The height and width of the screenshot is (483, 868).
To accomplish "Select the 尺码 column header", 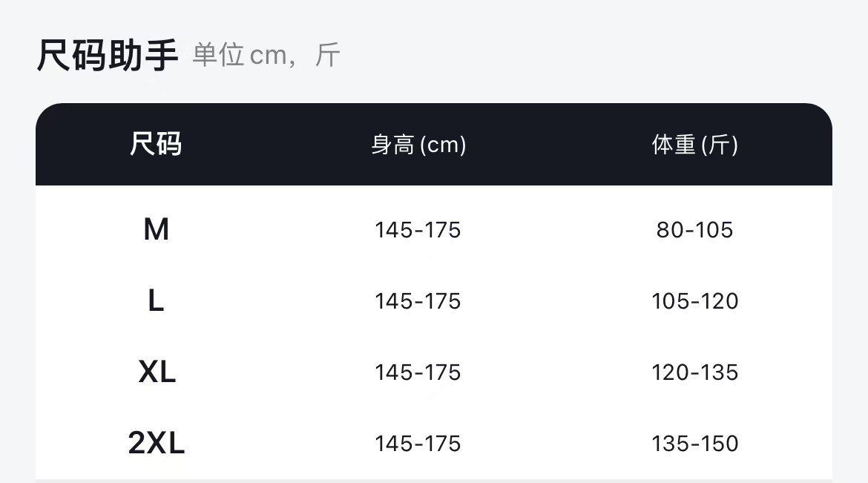I will [156, 144].
